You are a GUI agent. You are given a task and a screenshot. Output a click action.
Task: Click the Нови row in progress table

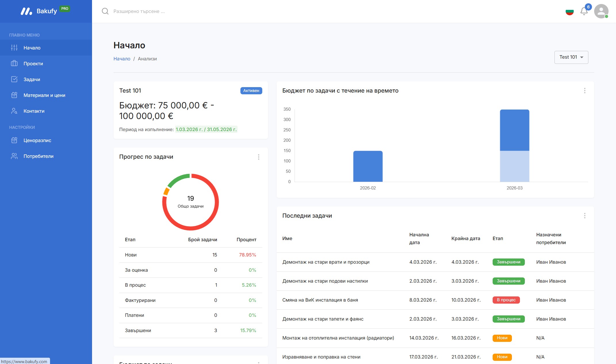(191, 255)
